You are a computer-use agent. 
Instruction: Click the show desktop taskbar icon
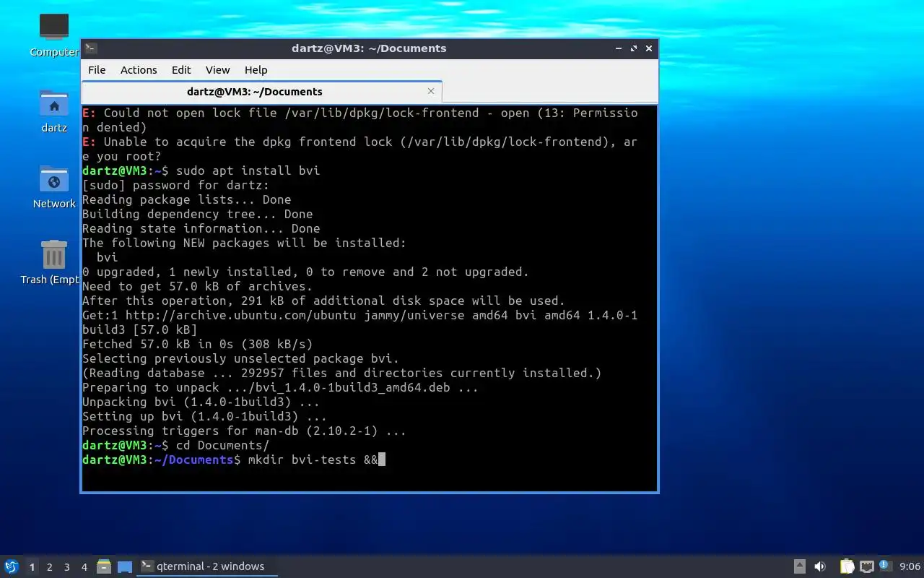pos(125,566)
